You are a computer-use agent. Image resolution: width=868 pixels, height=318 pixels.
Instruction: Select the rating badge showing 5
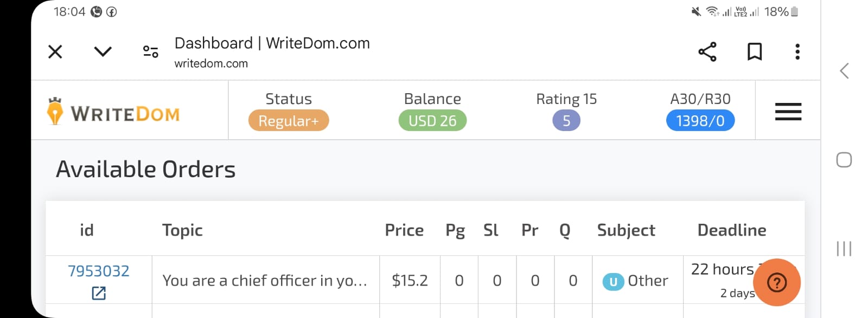566,120
